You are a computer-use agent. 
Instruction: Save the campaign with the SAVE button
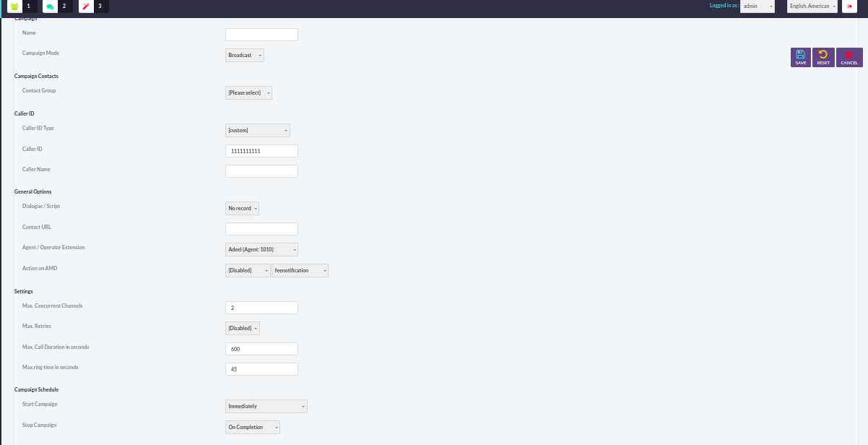click(801, 58)
